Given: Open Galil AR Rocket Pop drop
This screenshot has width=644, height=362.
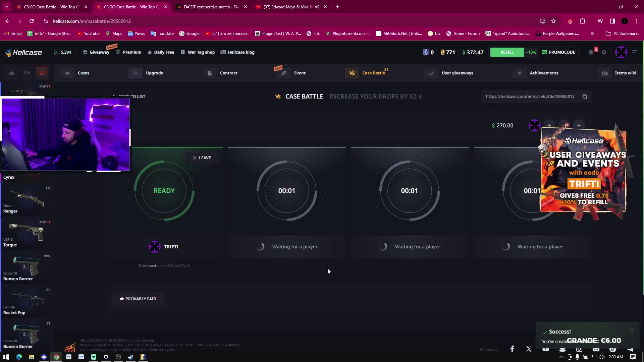Looking at the screenshot, I should [x=26, y=302].
